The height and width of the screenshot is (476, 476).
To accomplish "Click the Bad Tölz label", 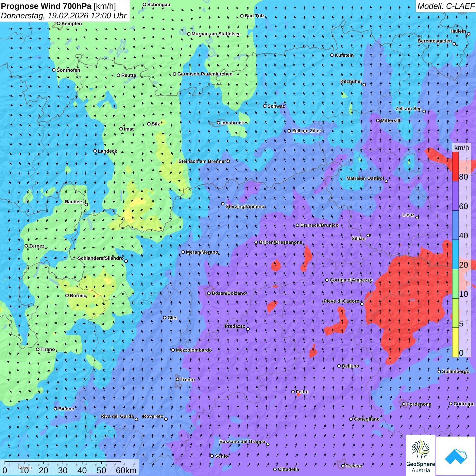I will pos(255,16).
